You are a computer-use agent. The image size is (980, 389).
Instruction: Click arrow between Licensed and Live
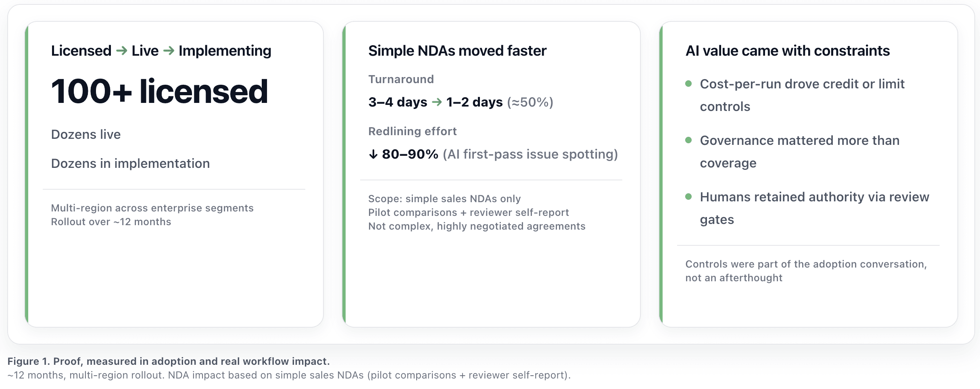click(121, 51)
